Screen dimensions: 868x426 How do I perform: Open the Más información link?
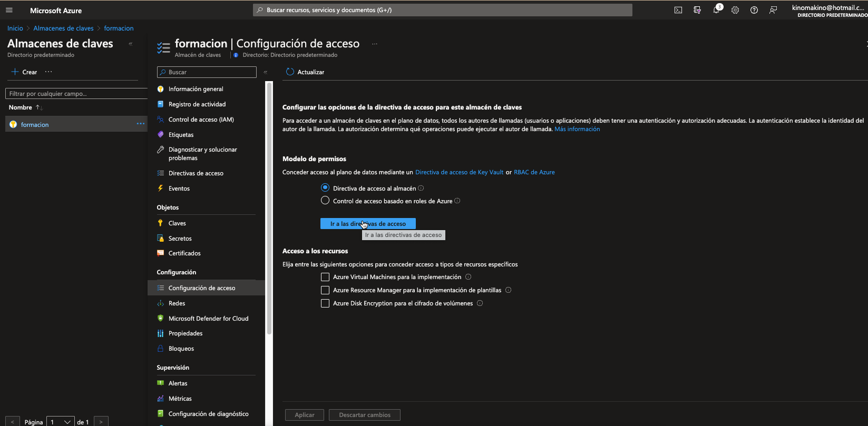pyautogui.click(x=577, y=129)
